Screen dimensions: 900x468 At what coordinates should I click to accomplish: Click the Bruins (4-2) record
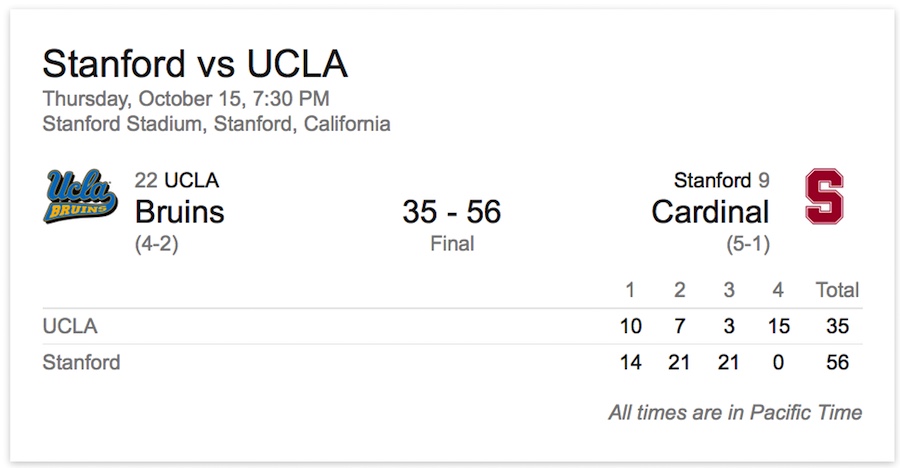coord(157,244)
